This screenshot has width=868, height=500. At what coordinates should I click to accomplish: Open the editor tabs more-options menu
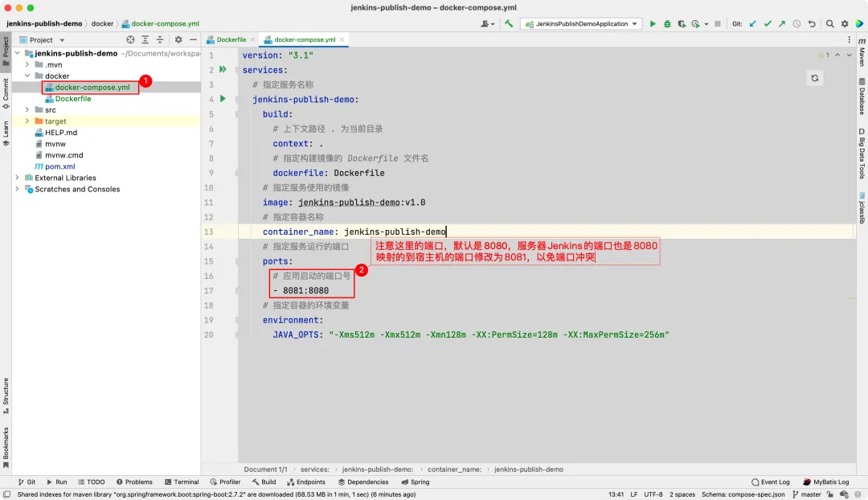point(850,40)
